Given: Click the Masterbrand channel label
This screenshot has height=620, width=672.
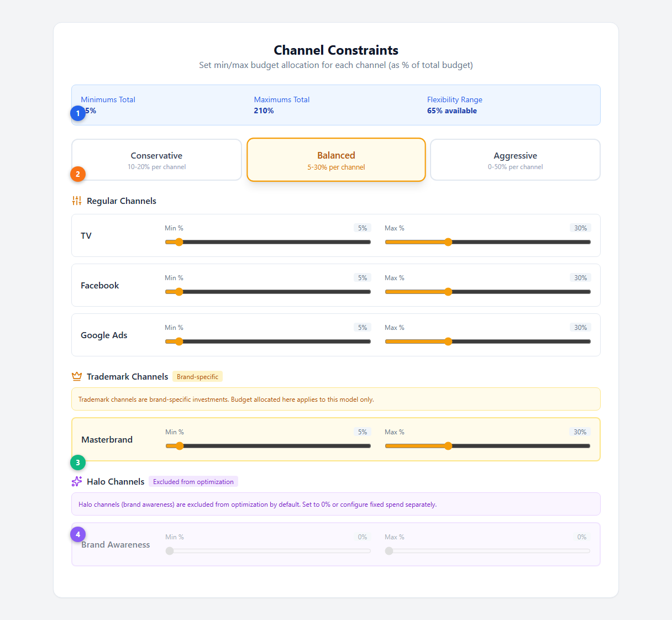Looking at the screenshot, I should (x=107, y=439).
